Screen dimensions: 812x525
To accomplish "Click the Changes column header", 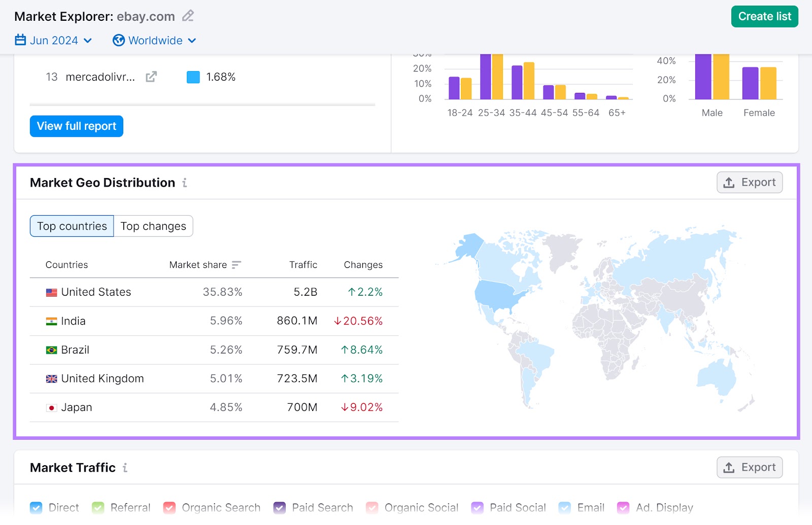I will (363, 265).
